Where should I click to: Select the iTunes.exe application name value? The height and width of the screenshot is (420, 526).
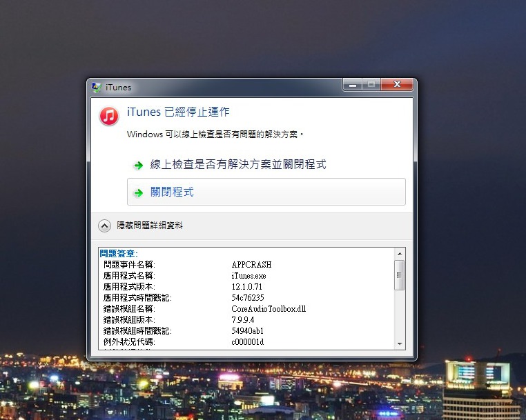249,276
